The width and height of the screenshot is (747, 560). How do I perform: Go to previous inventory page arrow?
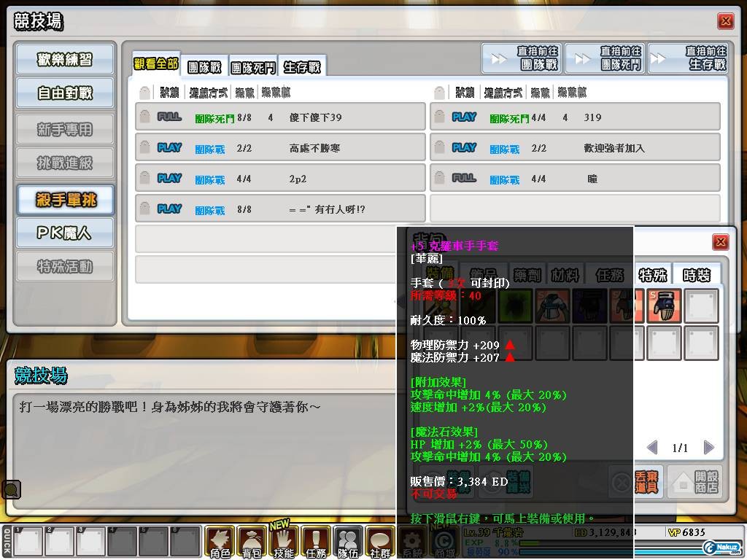(652, 447)
